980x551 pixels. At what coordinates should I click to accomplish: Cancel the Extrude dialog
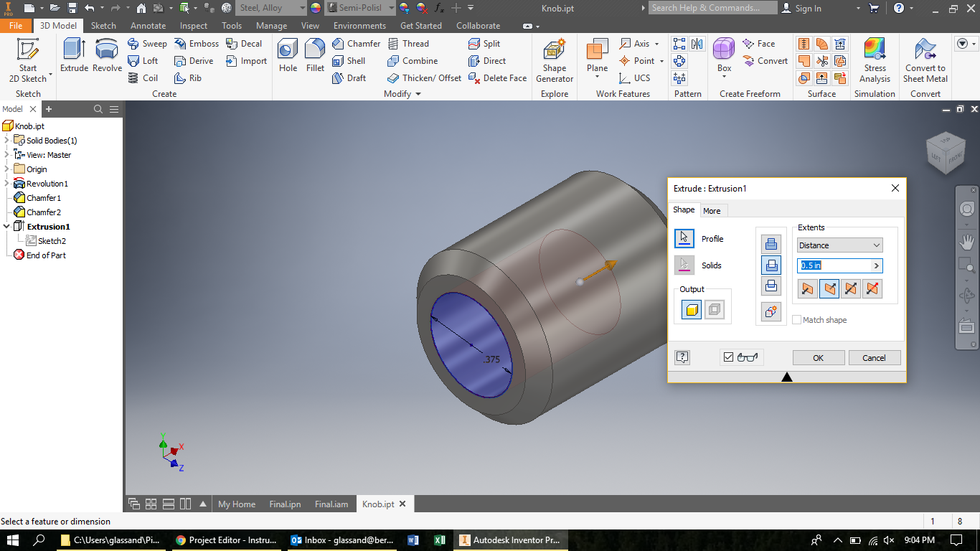[x=874, y=357]
